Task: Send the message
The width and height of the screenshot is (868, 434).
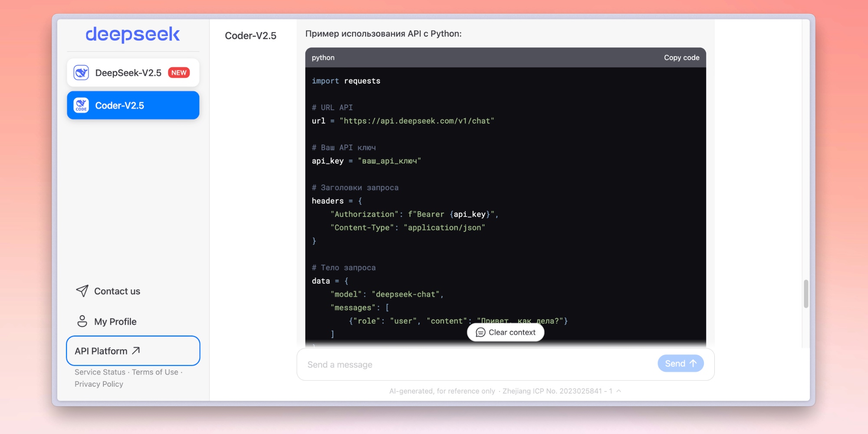Action: click(681, 363)
